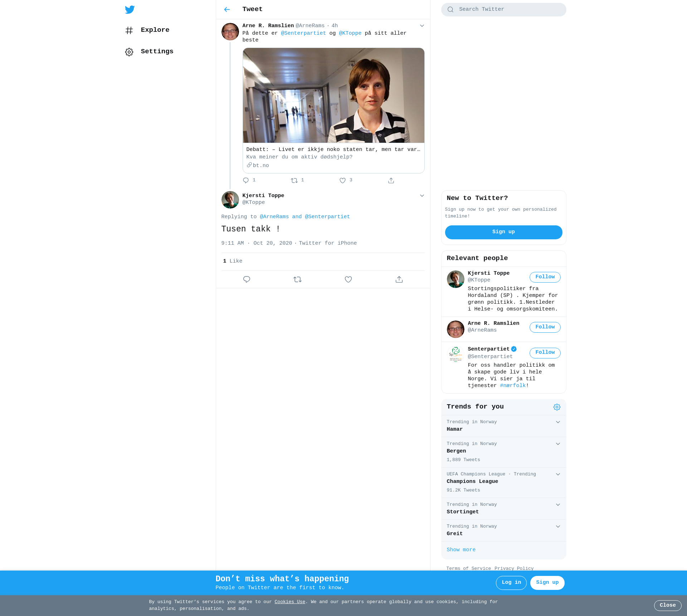Screen dimensions: 687x616
Task: Click the Twitter bird logo
Action: point(130,10)
